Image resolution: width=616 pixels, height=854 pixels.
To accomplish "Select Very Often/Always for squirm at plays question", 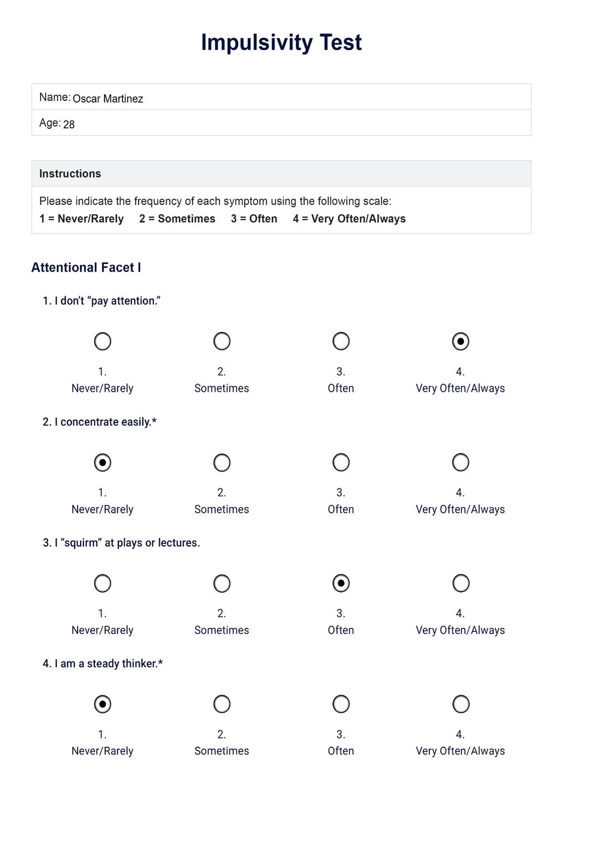I will [x=460, y=584].
